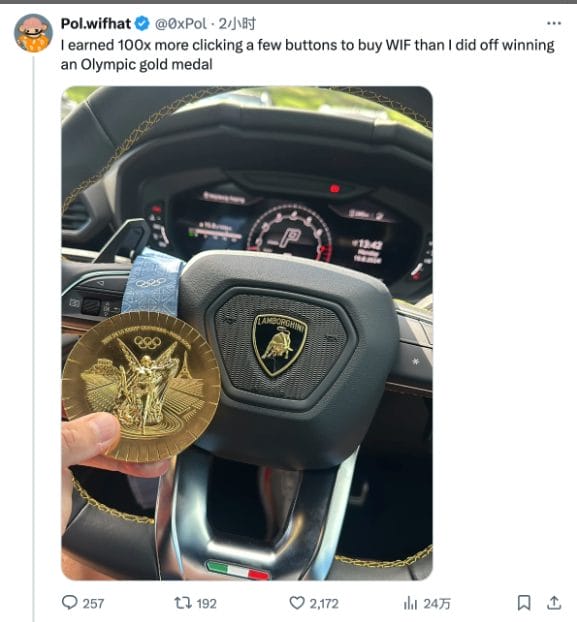Click the tweet text about buying WIF
This screenshot has height=622, width=577.
[x=307, y=54]
